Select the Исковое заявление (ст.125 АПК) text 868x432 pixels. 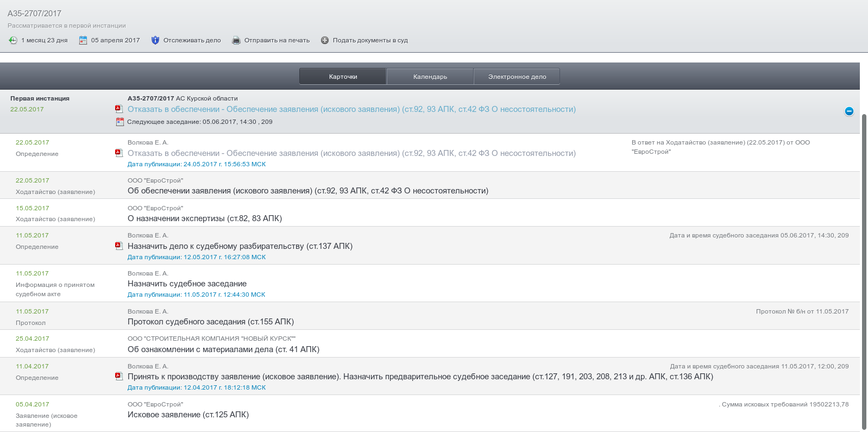pos(188,415)
